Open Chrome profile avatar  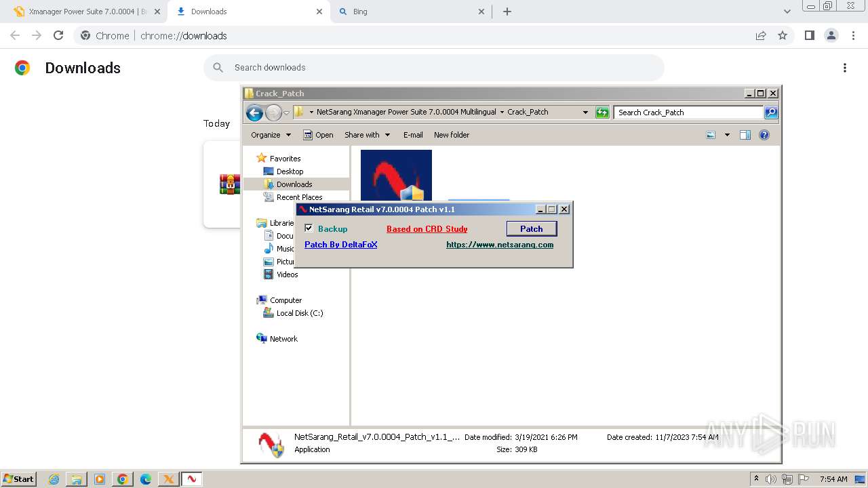831,35
